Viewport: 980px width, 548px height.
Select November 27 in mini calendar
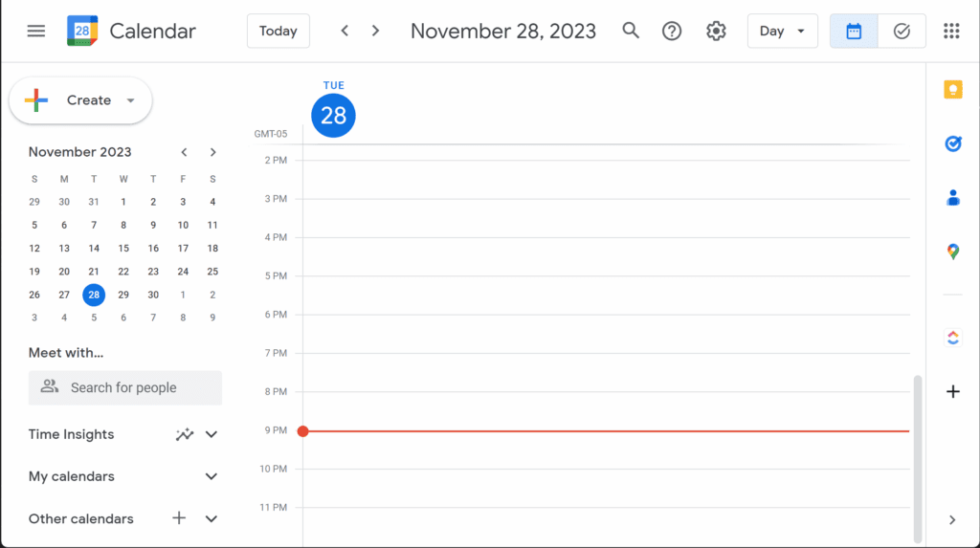(64, 295)
